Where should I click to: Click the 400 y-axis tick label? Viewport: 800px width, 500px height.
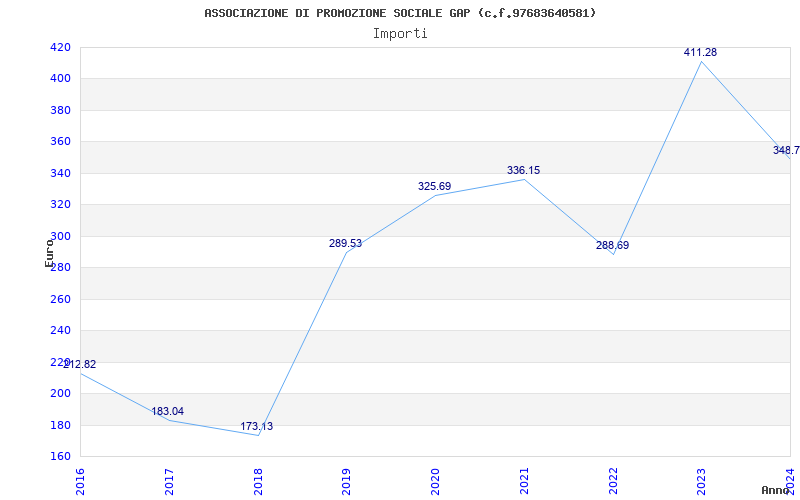tap(60, 79)
